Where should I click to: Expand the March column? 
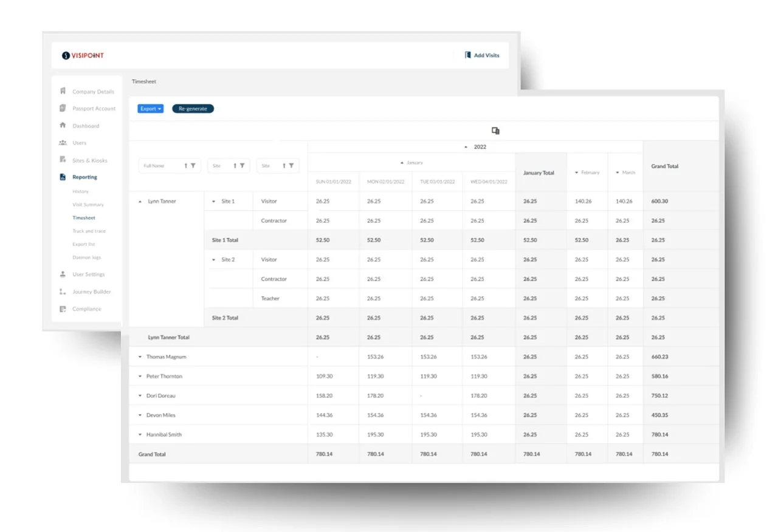[618, 172]
